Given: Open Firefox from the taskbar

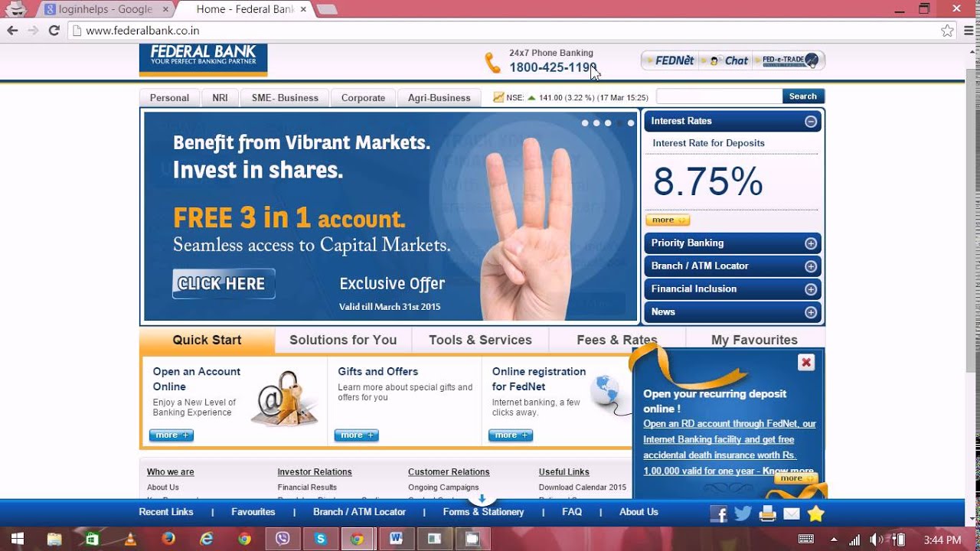Looking at the screenshot, I should 168,539.
